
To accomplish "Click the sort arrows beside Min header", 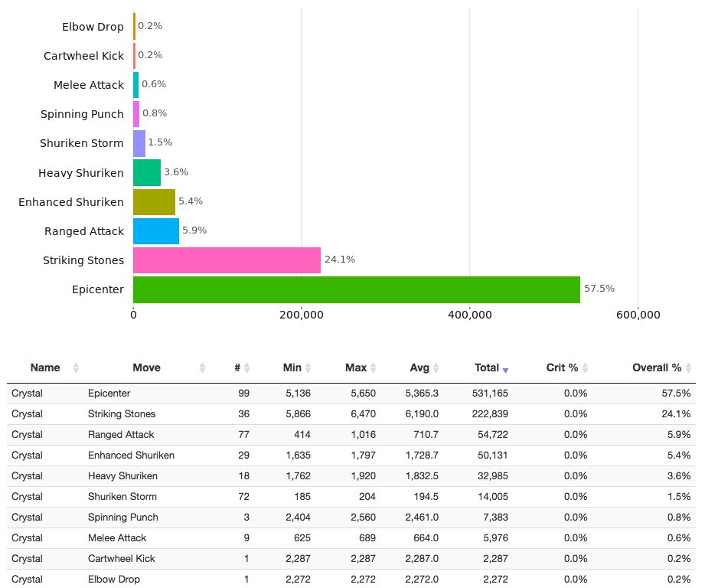I will click(x=308, y=367).
